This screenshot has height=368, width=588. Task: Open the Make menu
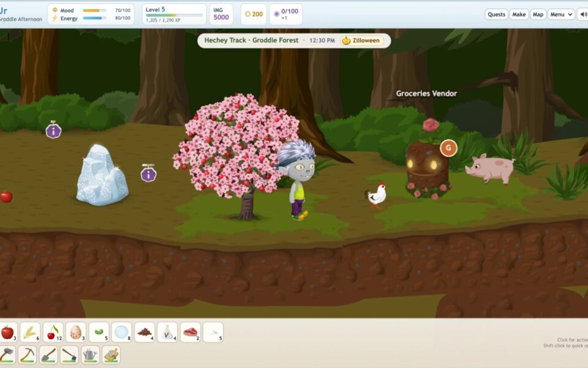tap(519, 14)
